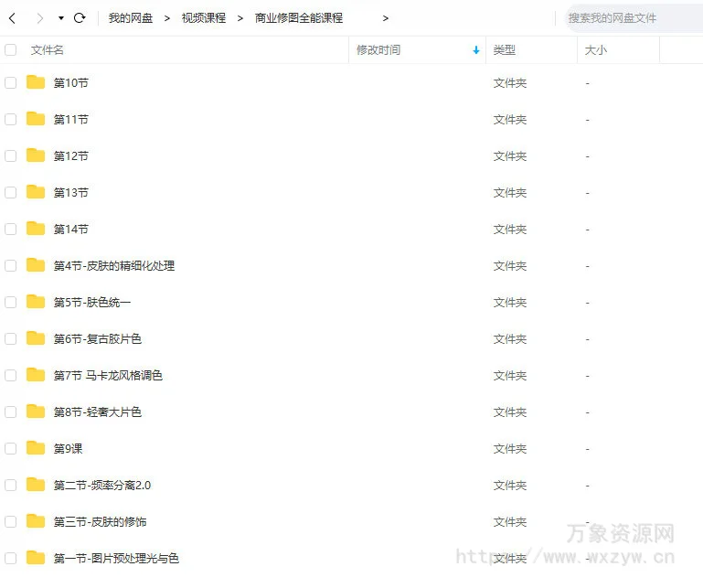Select checkbox of 第三节-皮肤的修饰
Viewport: 703px width, 588px height.
[11, 521]
